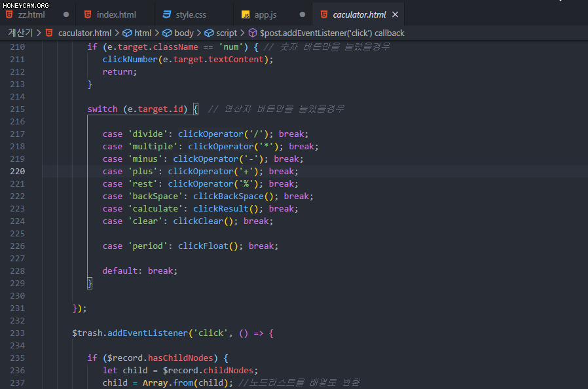Open the 계산기 folder breadcrumb
Viewport: 588px width, 389px height.
click(20, 33)
